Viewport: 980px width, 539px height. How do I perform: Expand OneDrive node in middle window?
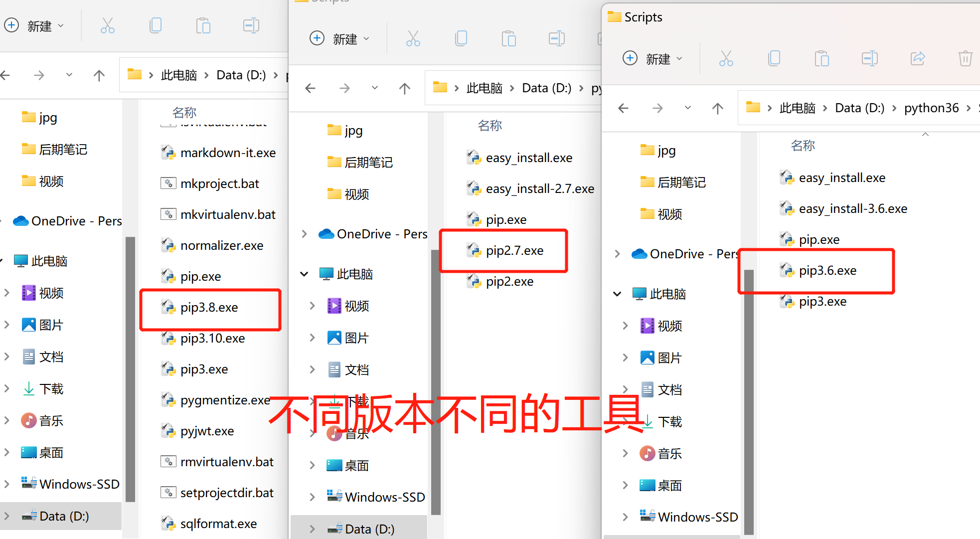click(305, 234)
